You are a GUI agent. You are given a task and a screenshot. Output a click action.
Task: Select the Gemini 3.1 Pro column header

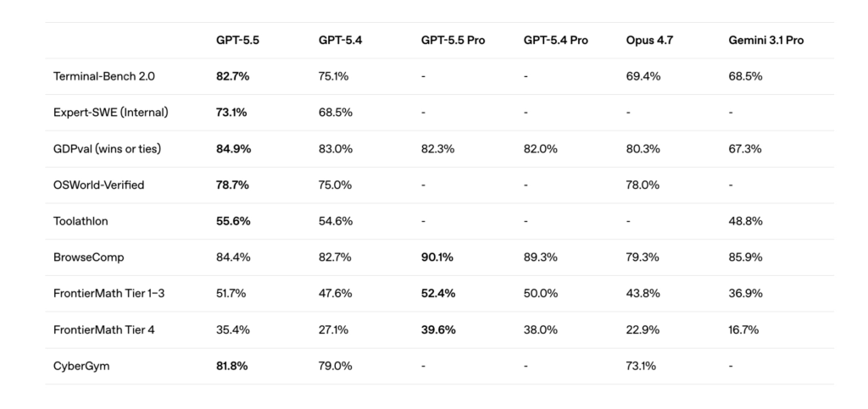766,41
